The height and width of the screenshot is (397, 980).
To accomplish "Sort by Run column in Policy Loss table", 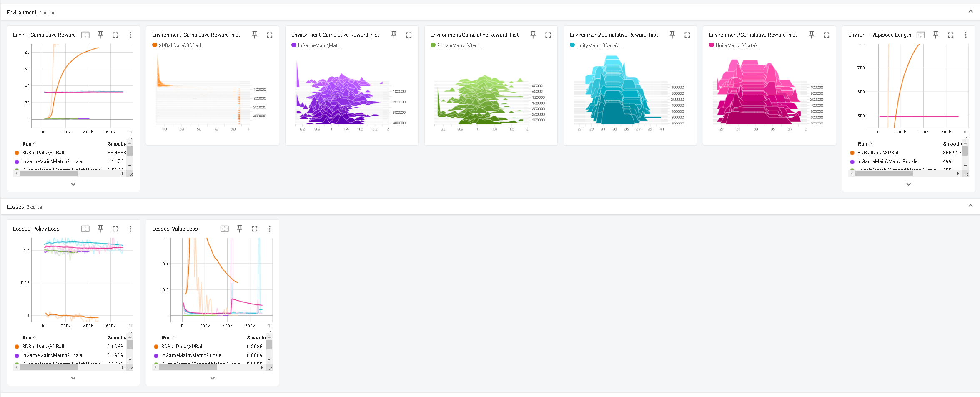I will point(29,338).
